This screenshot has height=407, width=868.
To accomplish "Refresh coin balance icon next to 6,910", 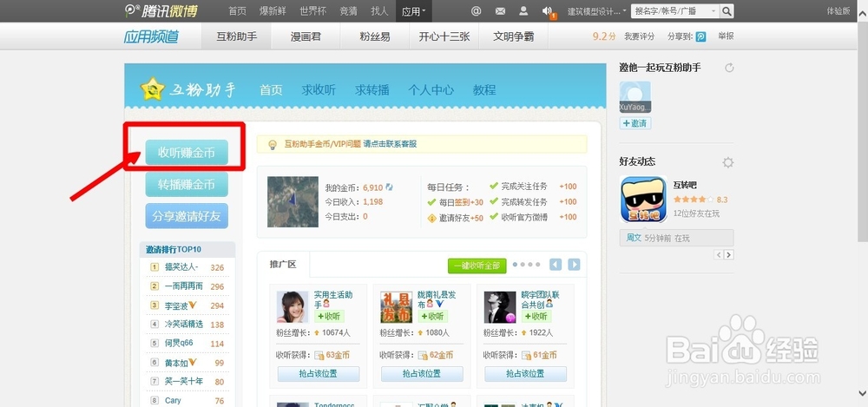I will [389, 187].
